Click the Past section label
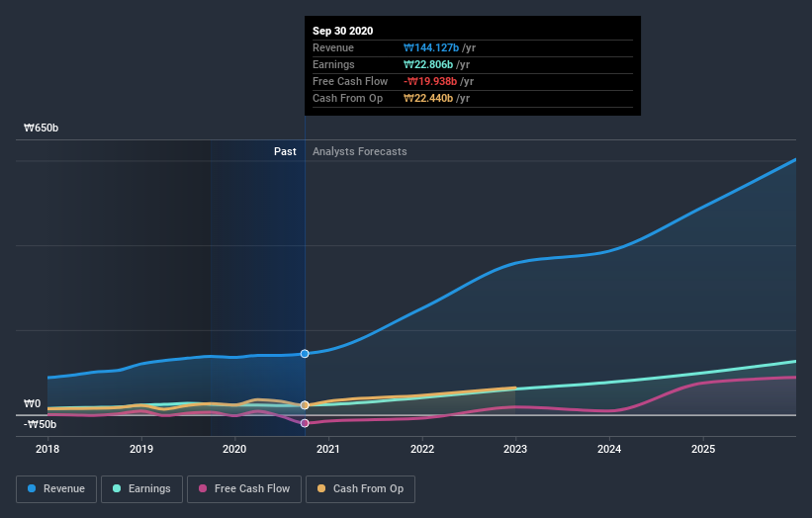The image size is (812, 518). [285, 151]
